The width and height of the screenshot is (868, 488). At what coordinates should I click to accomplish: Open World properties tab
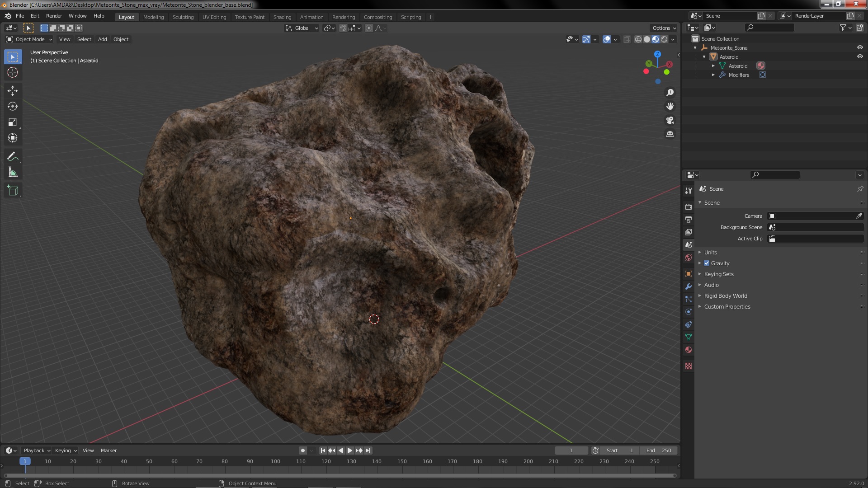pos(689,258)
